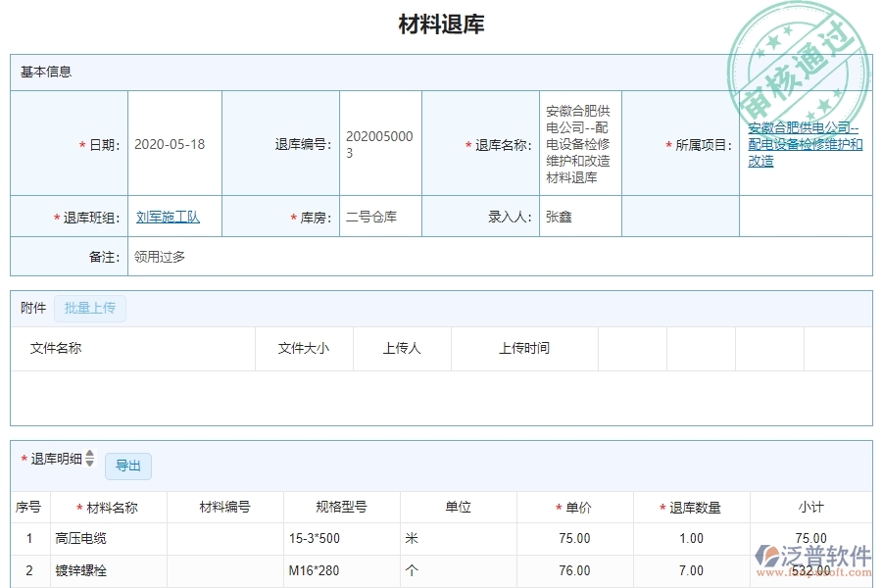
Task: Select the 附件 section header
Action: coord(32,308)
